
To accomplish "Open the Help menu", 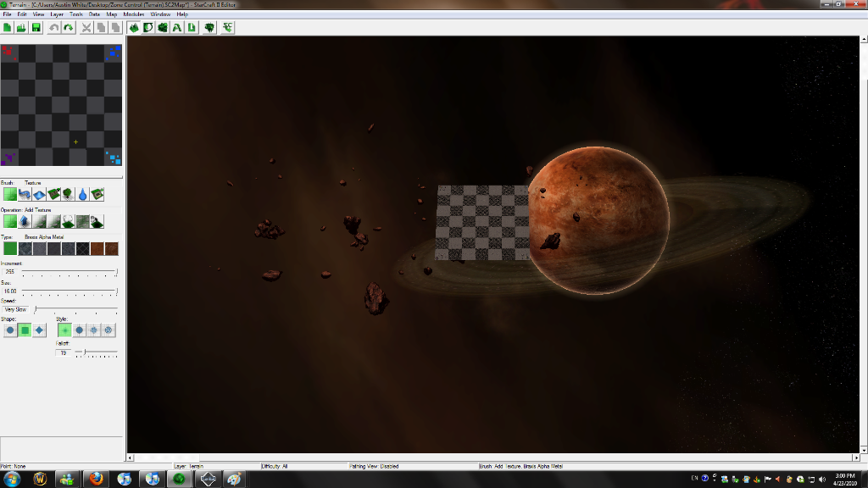I will (182, 14).
